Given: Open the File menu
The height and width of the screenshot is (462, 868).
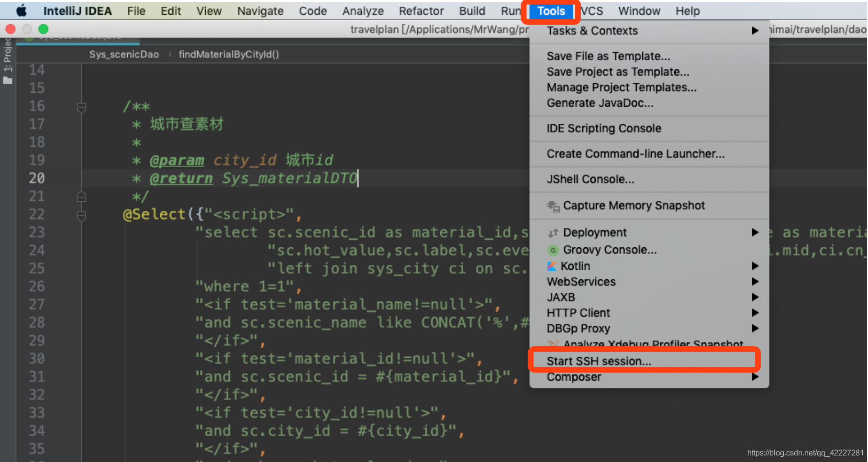Looking at the screenshot, I should [136, 11].
